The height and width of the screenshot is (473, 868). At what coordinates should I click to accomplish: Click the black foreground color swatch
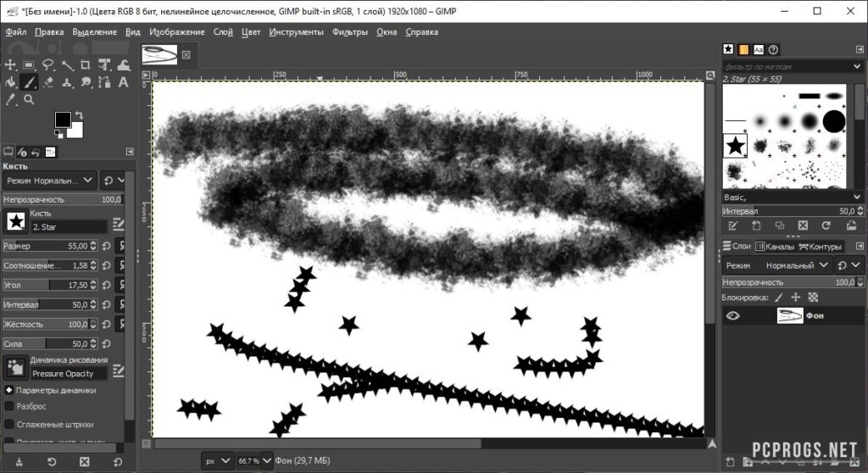coord(63,119)
